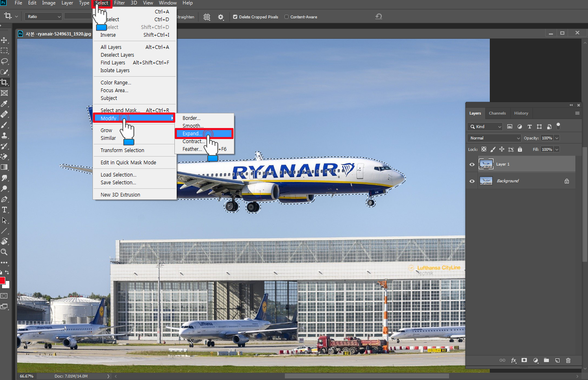Open the Layers panel flyout menu
Screen dimensions: 588x380
coord(577,113)
